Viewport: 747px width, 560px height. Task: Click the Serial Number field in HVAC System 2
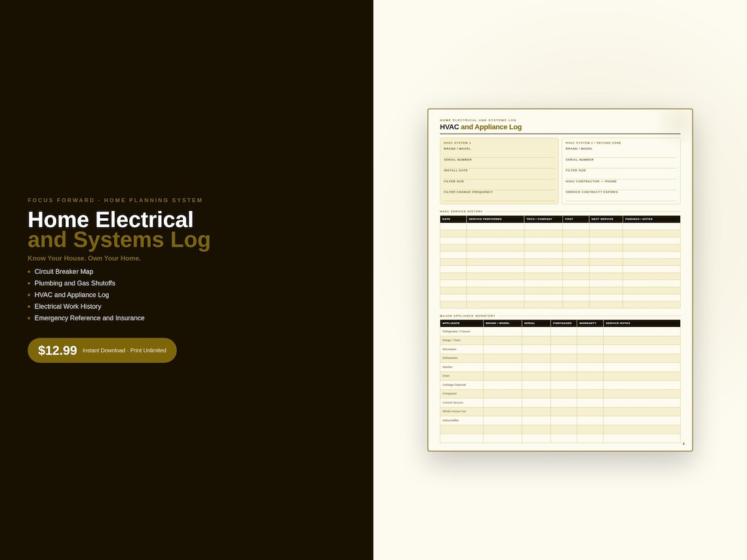click(621, 163)
